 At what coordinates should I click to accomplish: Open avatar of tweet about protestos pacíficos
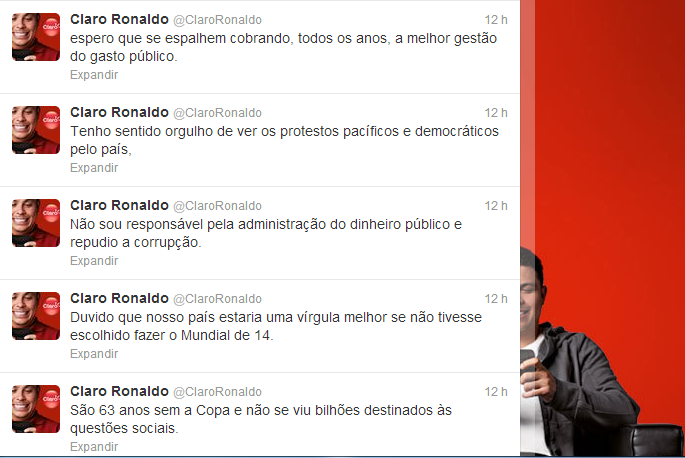[x=36, y=130]
